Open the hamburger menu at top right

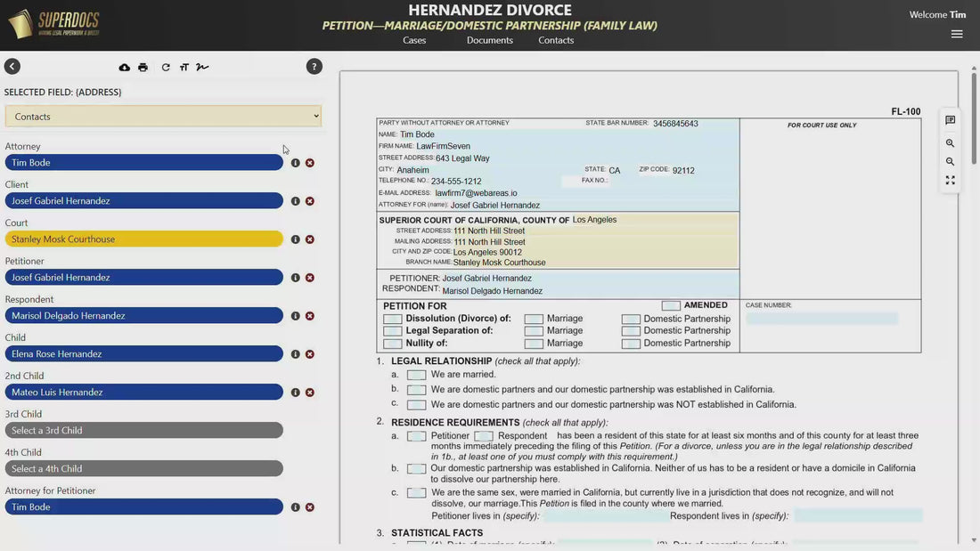[x=957, y=35]
